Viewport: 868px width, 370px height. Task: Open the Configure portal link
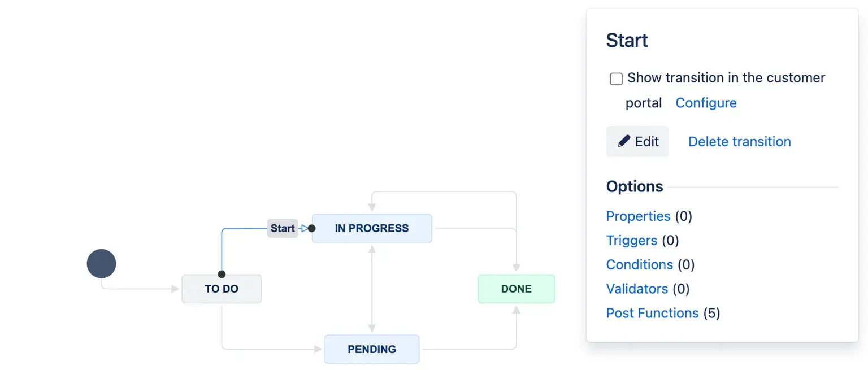click(706, 103)
